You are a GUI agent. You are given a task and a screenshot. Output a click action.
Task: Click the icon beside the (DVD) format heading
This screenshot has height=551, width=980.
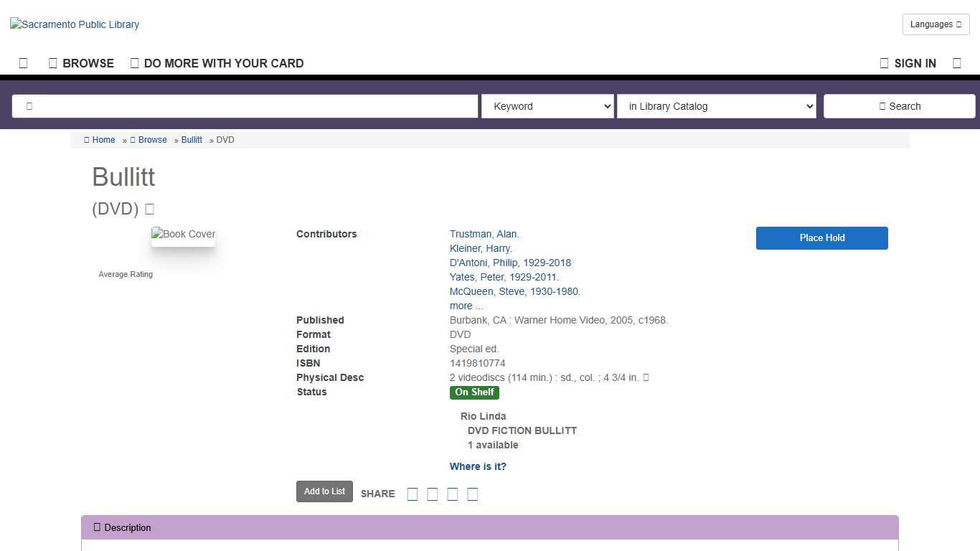tap(150, 209)
